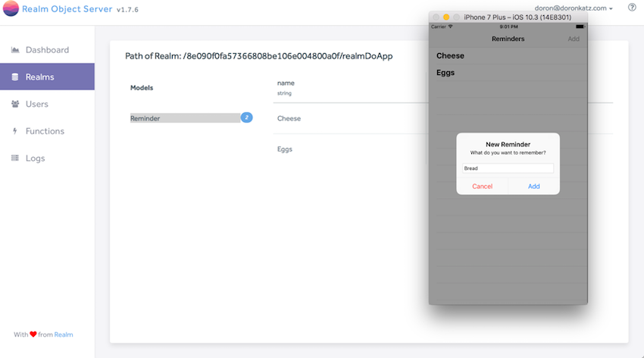Screen dimensions: 644x358
Task: Open the Dashboard chart icon in sidebar
Action: (x=15, y=50)
